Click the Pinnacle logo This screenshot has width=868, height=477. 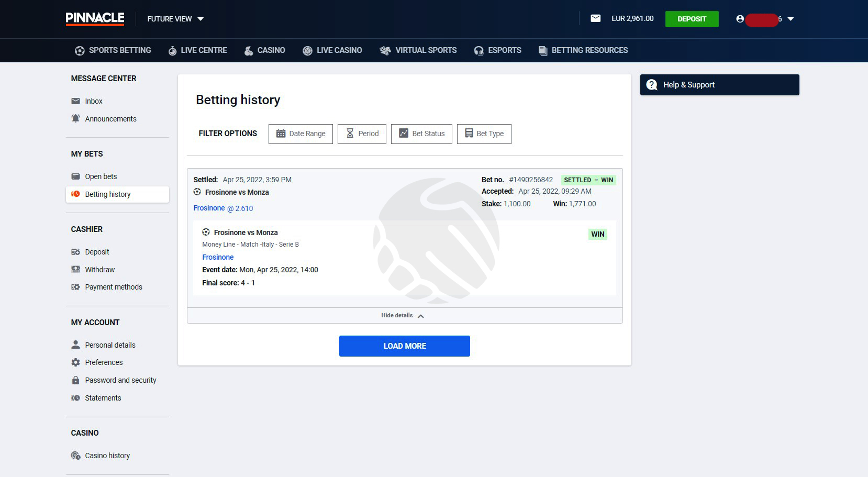coord(95,19)
